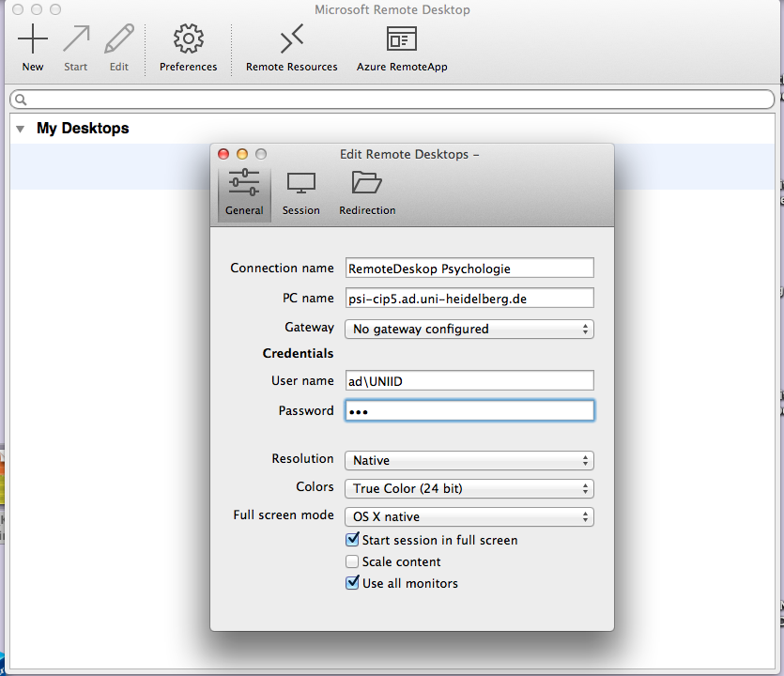
Task: Click the search field in main window
Action: 392,100
